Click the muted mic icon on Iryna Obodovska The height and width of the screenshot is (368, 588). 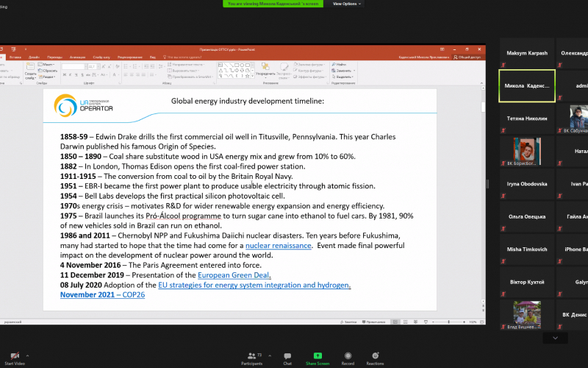point(503,196)
